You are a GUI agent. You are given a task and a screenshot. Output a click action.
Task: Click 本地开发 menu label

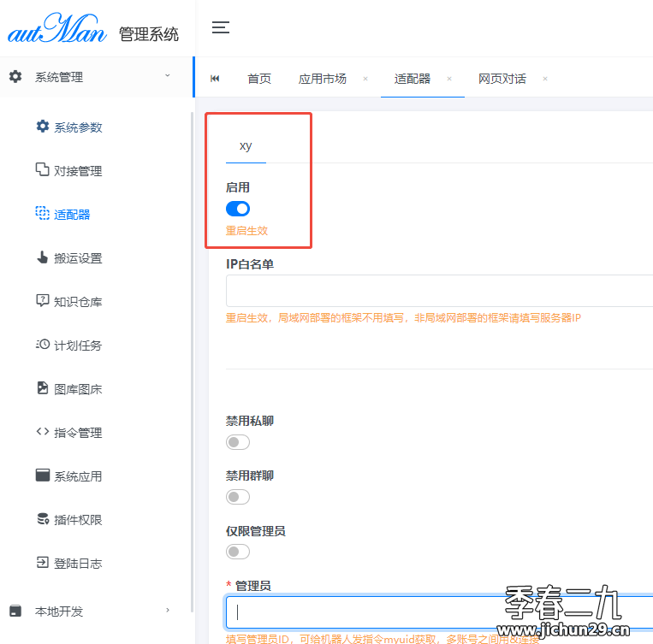(x=59, y=612)
